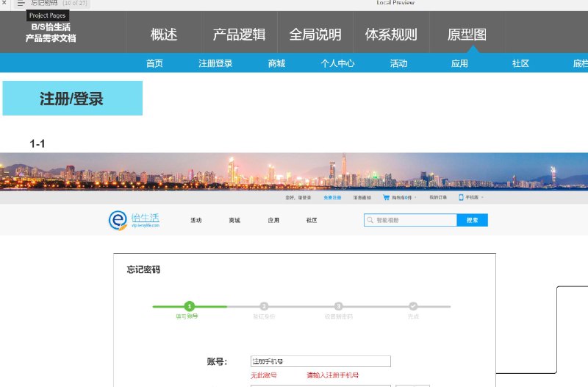
Task: Open the 免费注册 link
Action: pos(332,197)
